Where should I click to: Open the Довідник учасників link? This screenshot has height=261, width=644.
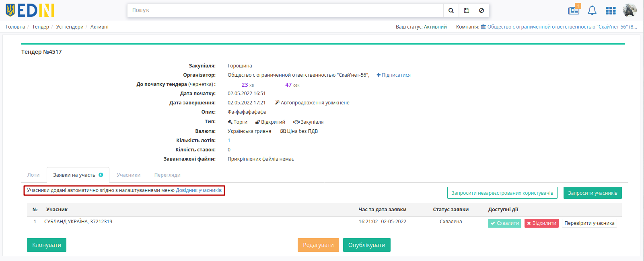click(199, 190)
